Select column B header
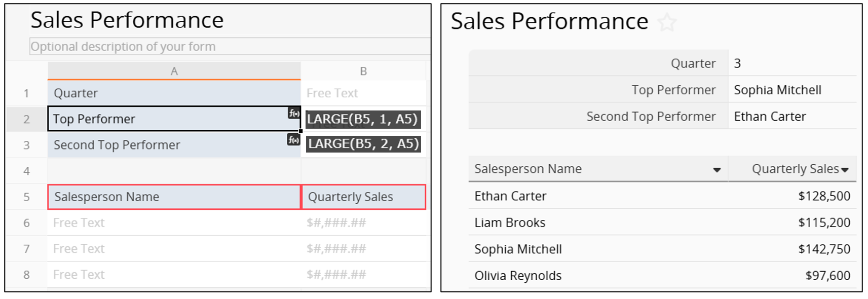 click(363, 71)
